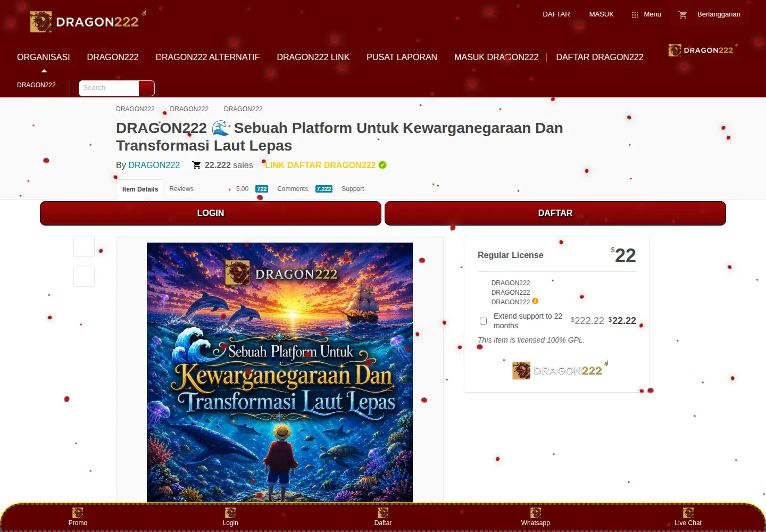Click 'This item is licensed 100% GPL.' text
This screenshot has width=766, height=532.
531,340
